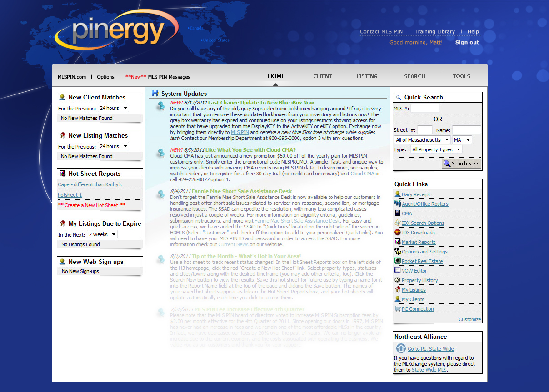Click the street Name input field

pyautogui.click(x=466, y=130)
